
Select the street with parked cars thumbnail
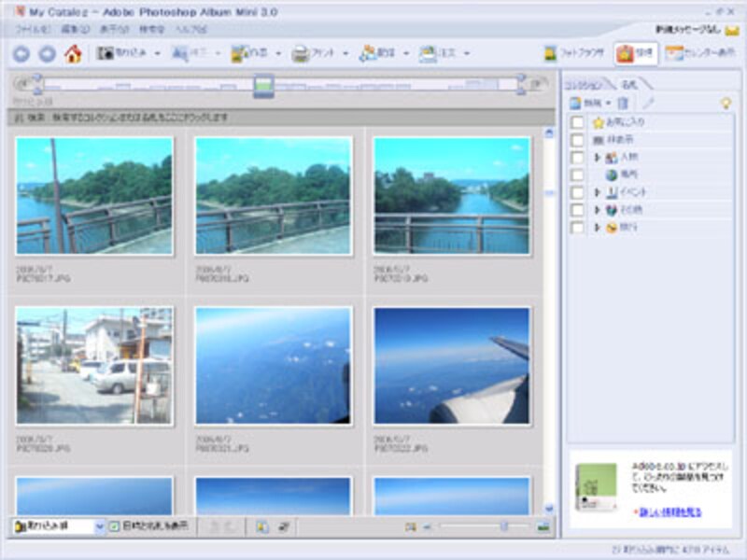(x=94, y=366)
